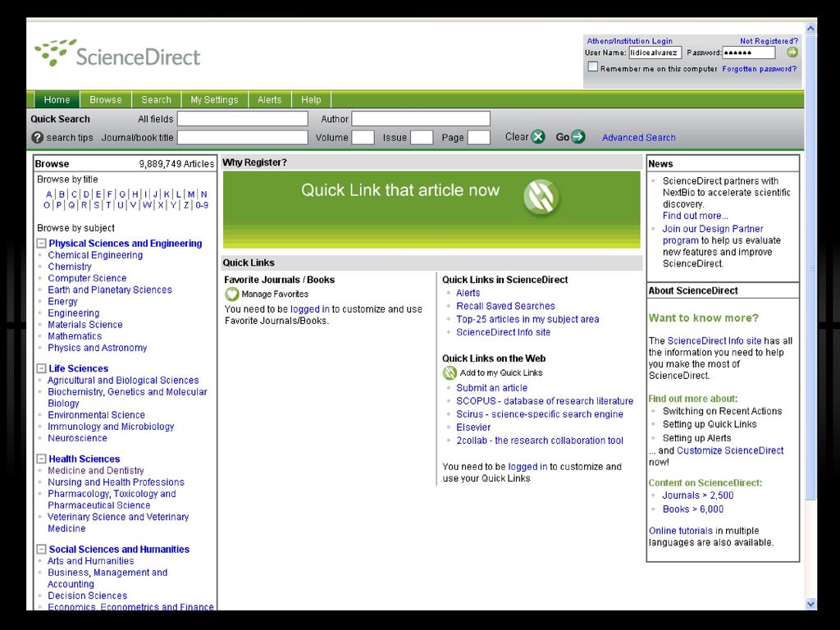The height and width of the screenshot is (630, 840).
Task: Open Journals > 2,500 link
Action: click(x=698, y=495)
